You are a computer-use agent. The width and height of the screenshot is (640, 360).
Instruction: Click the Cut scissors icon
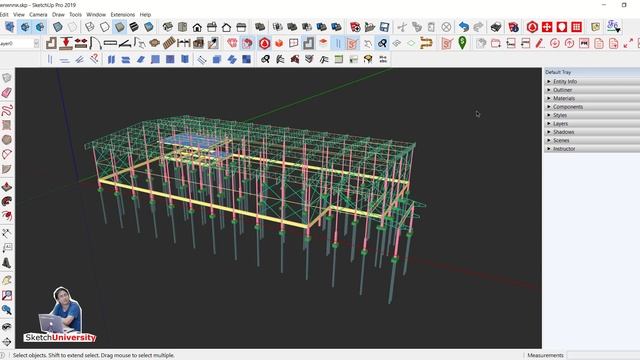(402, 27)
